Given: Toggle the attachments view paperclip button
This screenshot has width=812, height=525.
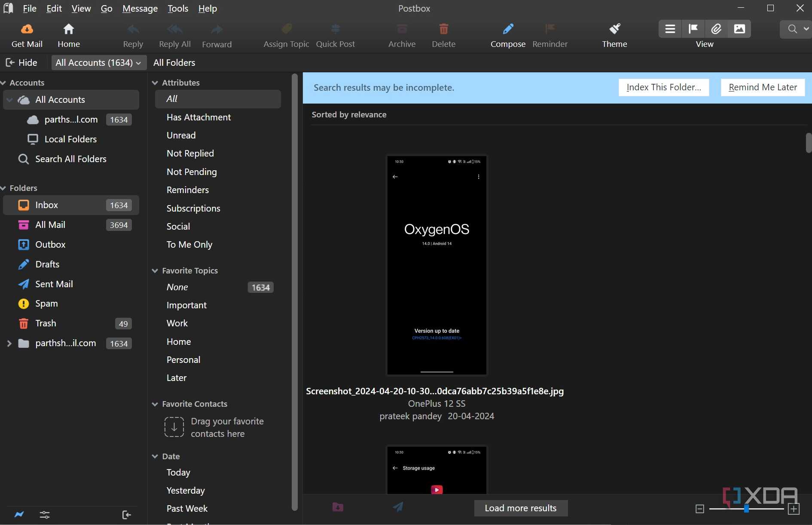Looking at the screenshot, I should [716, 29].
